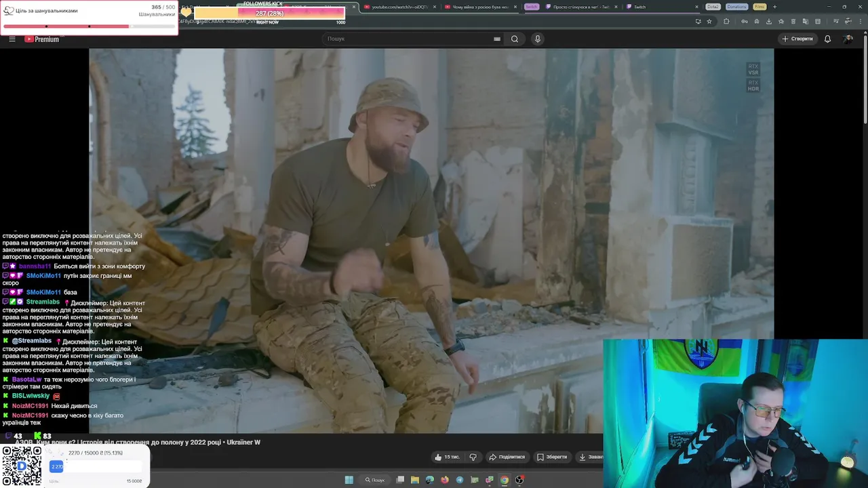Click chat username bannsha11
Image resolution: width=868 pixels, height=488 pixels.
[x=35, y=266]
